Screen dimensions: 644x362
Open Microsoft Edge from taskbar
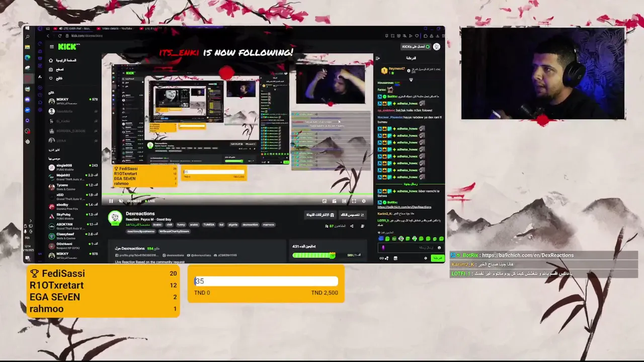point(27,58)
